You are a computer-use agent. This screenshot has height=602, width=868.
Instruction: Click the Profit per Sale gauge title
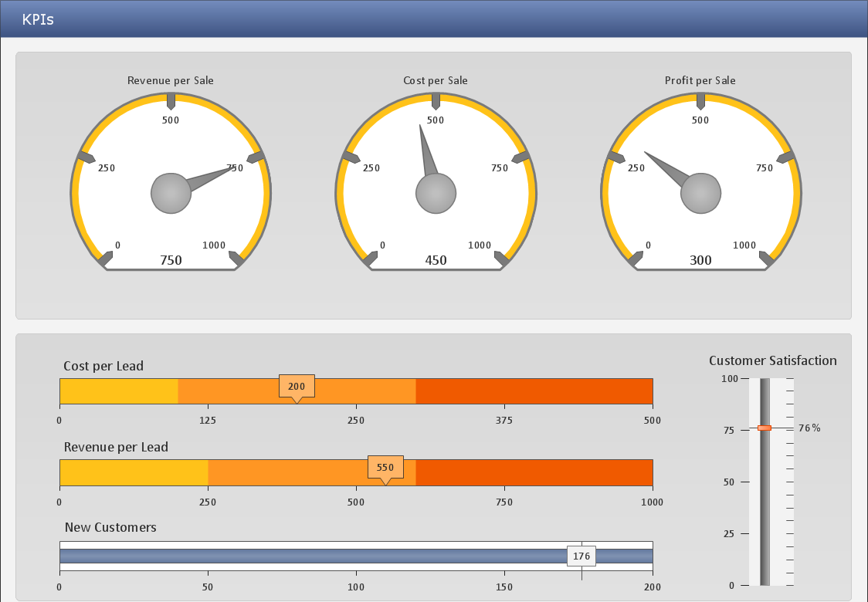(x=700, y=80)
